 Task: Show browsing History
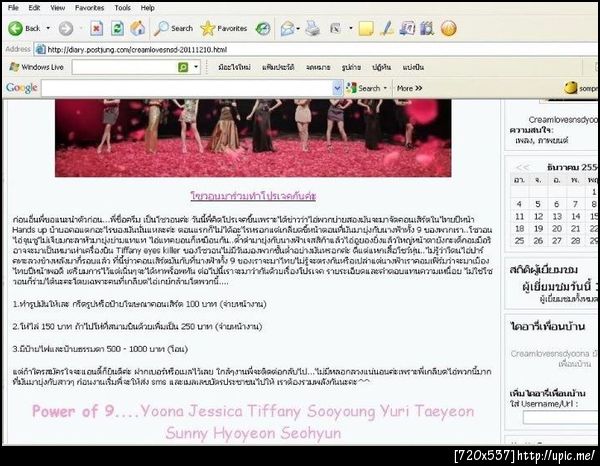263,28
